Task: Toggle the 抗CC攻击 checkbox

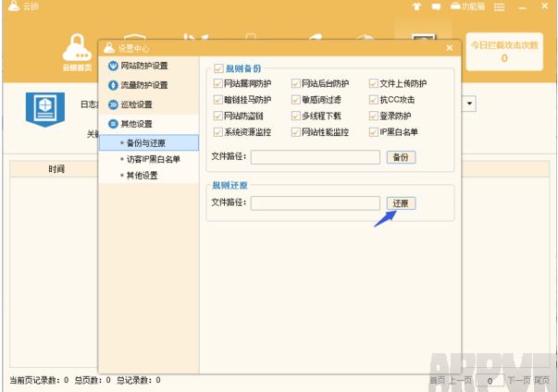Action: [374, 100]
